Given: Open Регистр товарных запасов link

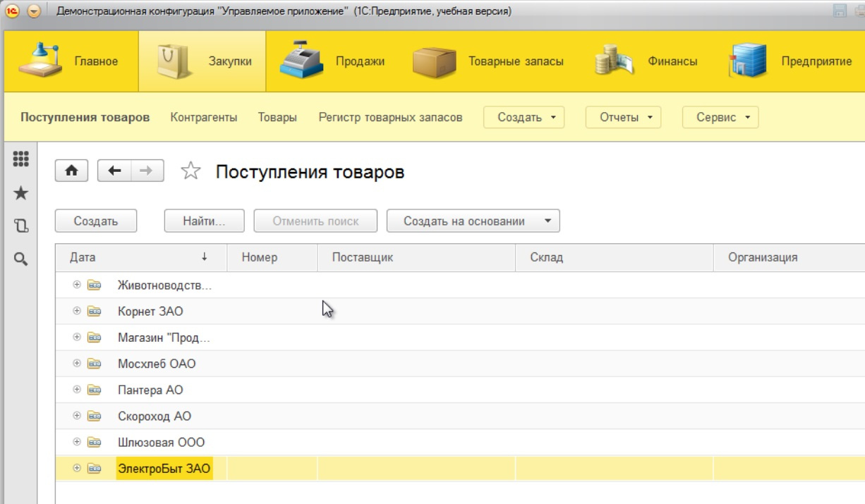Looking at the screenshot, I should (x=390, y=118).
